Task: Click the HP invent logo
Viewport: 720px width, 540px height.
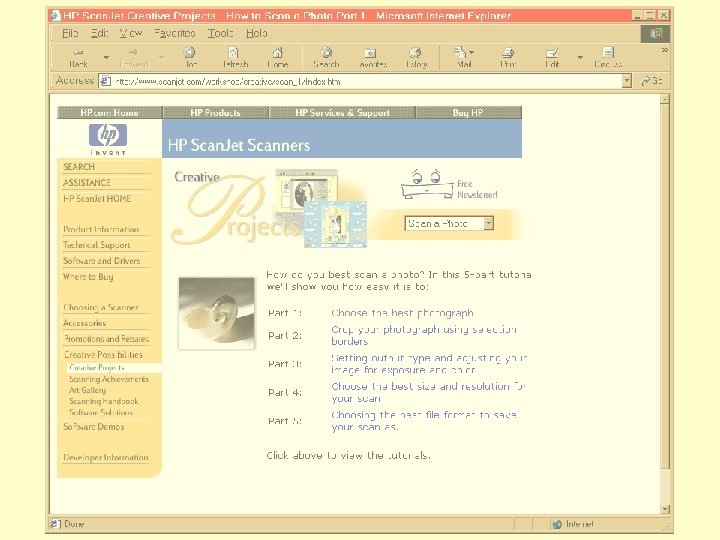Action: click(108, 139)
